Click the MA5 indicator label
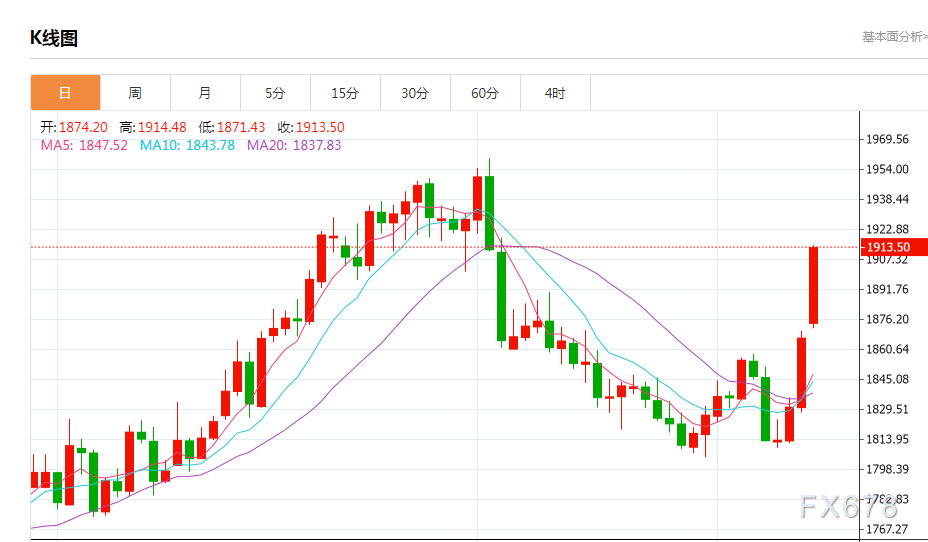Viewport: 928px width, 542px height. [x=84, y=145]
